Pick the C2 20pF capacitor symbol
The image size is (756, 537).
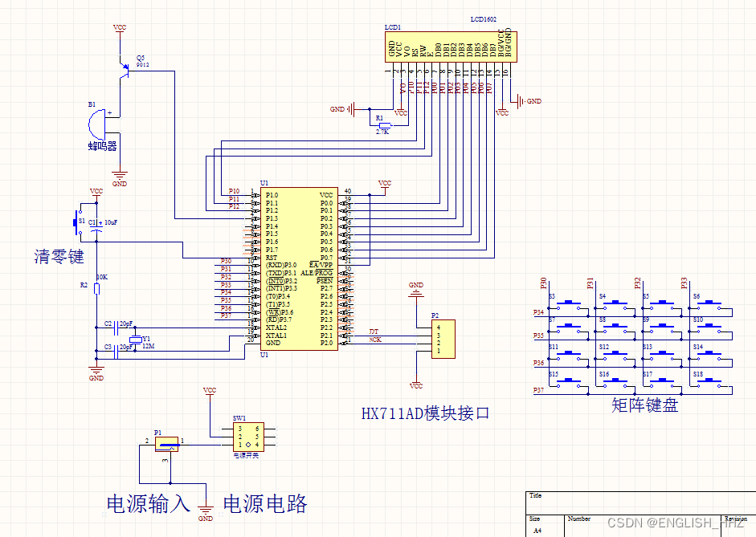[116, 328]
